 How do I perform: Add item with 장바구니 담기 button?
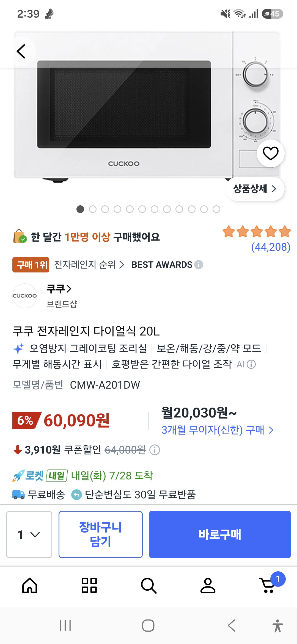pyautogui.click(x=101, y=534)
